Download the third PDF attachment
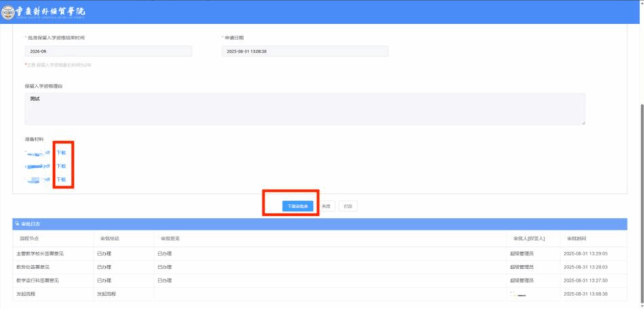 pyautogui.click(x=61, y=180)
